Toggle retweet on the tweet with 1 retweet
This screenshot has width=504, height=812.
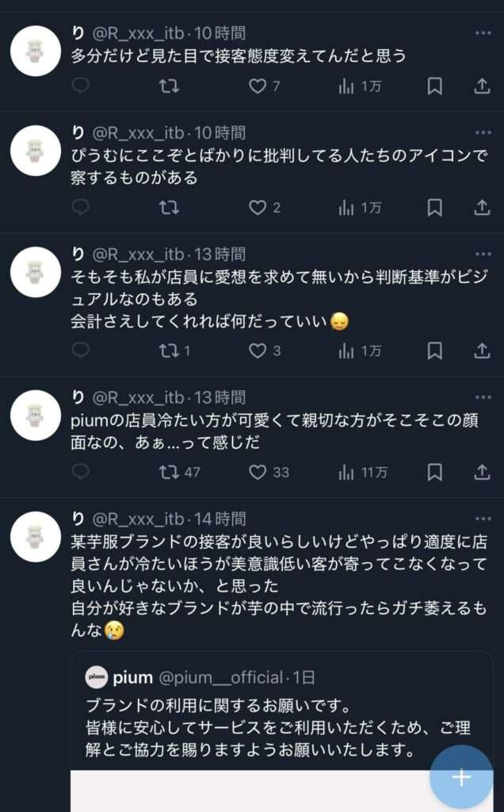[167, 350]
